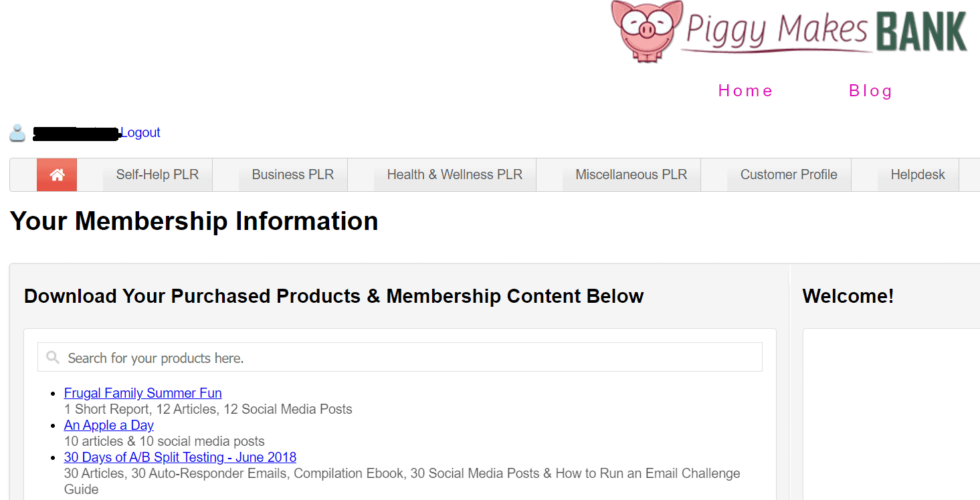Click the user avatar icon
The width and height of the screenshot is (980, 500).
(18, 132)
